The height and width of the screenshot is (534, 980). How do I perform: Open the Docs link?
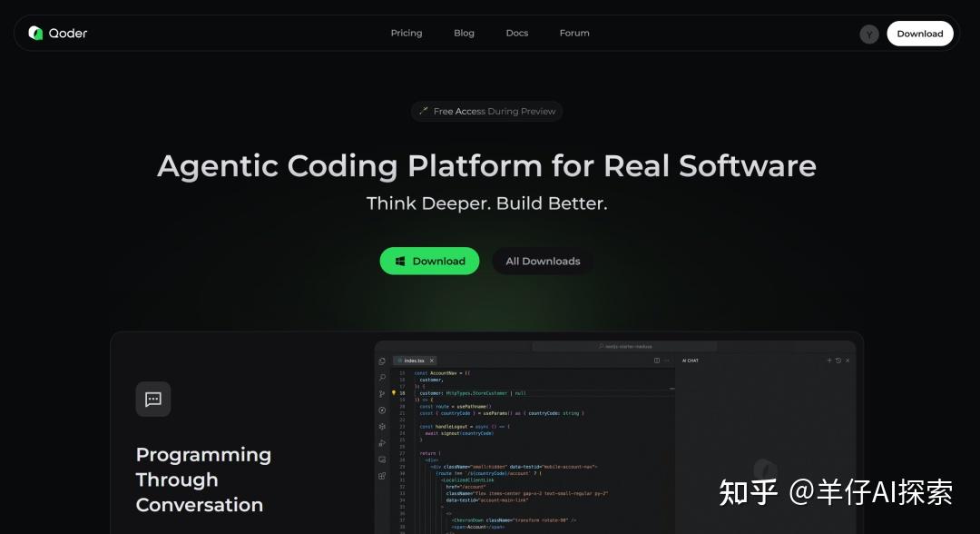[x=517, y=34]
